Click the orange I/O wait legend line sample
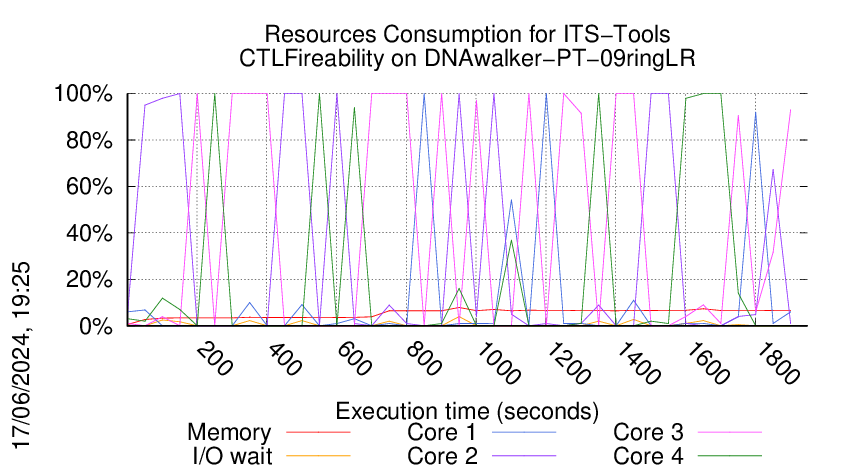The height and width of the screenshot is (475, 850). pyautogui.click(x=318, y=456)
